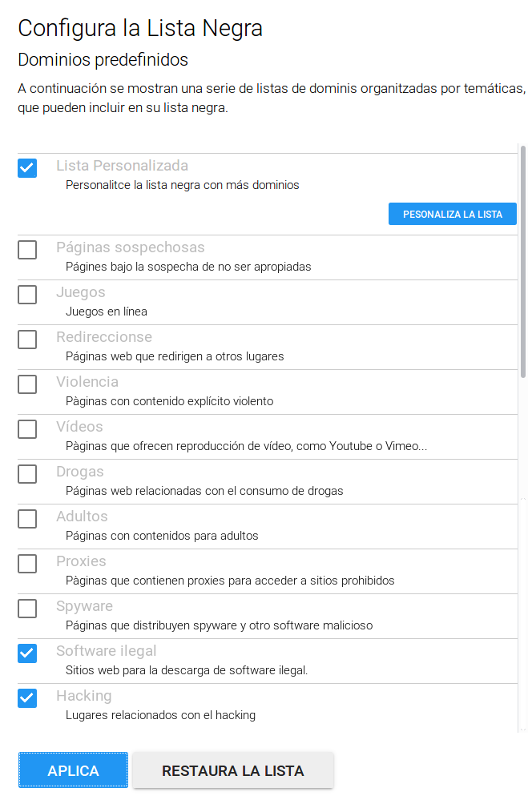
Task: Toggle the Drogas checkbox on
Action: pos(27,474)
